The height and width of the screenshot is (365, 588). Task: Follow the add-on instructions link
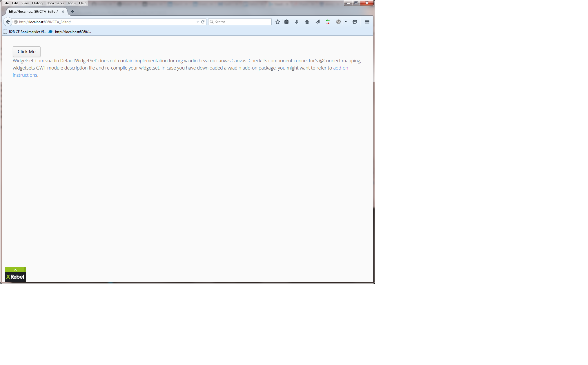coord(340,68)
